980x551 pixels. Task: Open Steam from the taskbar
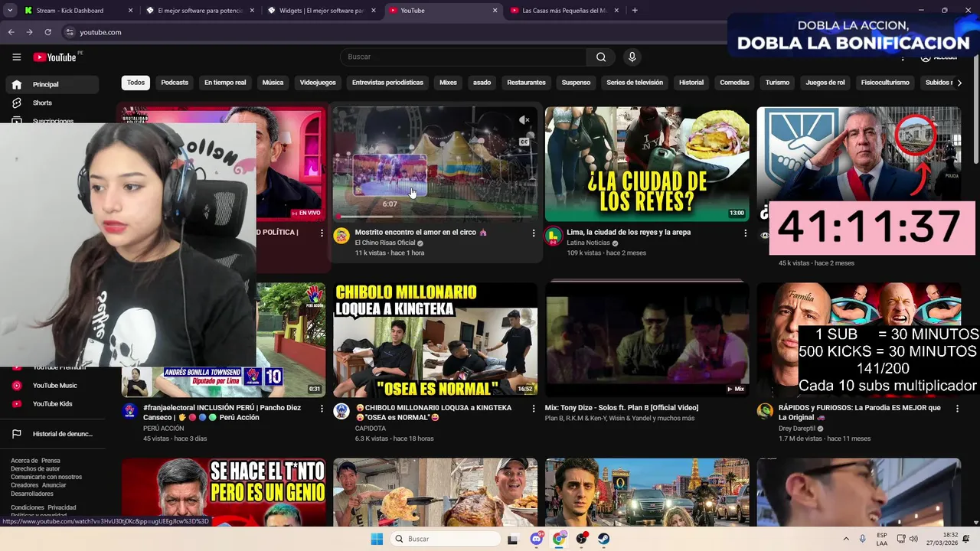(604, 539)
